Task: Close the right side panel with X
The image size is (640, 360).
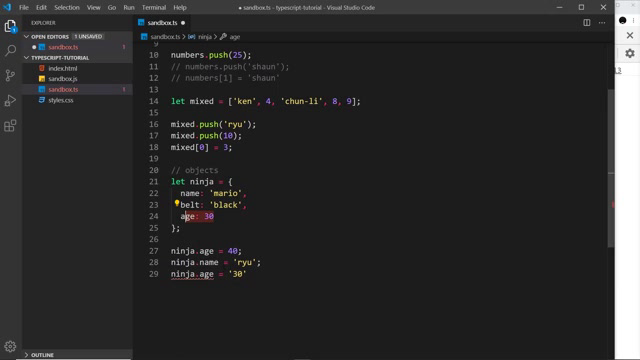Action: [x=630, y=36]
